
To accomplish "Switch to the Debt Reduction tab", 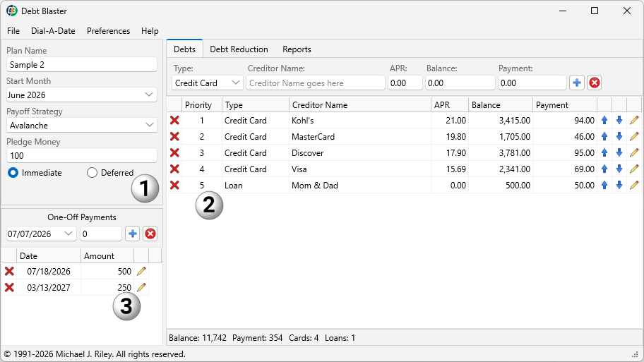I will click(x=239, y=49).
